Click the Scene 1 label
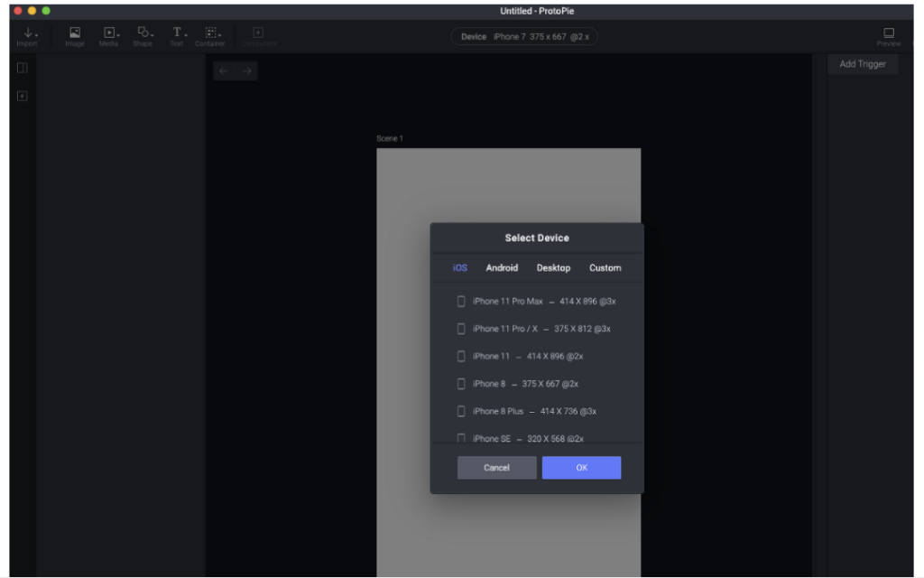This screenshot has height=578, width=924. (390, 138)
